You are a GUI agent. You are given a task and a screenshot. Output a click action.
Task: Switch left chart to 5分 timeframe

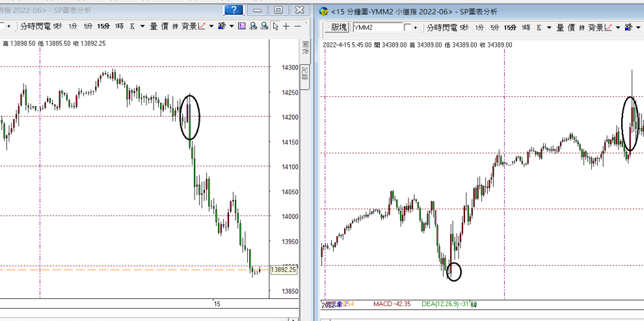pos(88,26)
